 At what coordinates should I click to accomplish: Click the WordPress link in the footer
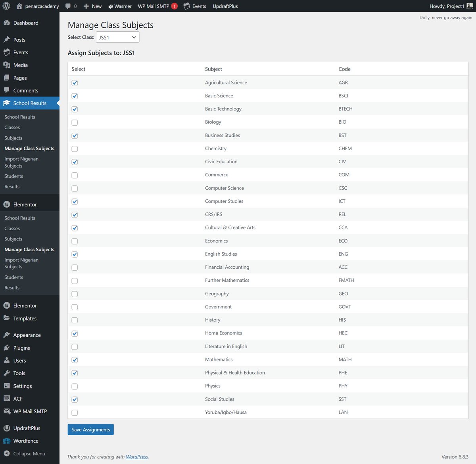tap(137, 457)
